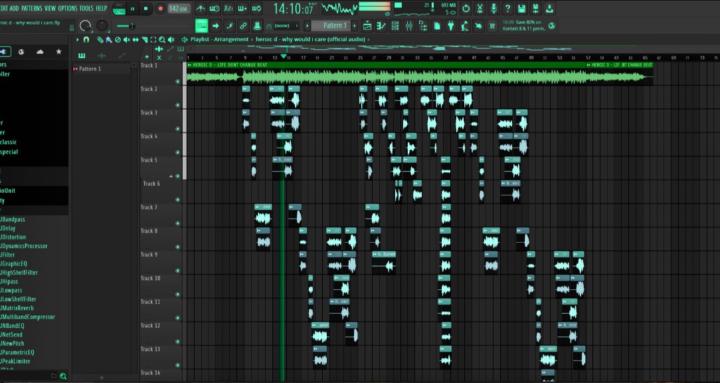Mute Track 7 using its green dot
This screenshot has width=720, height=383.
coord(178,224)
